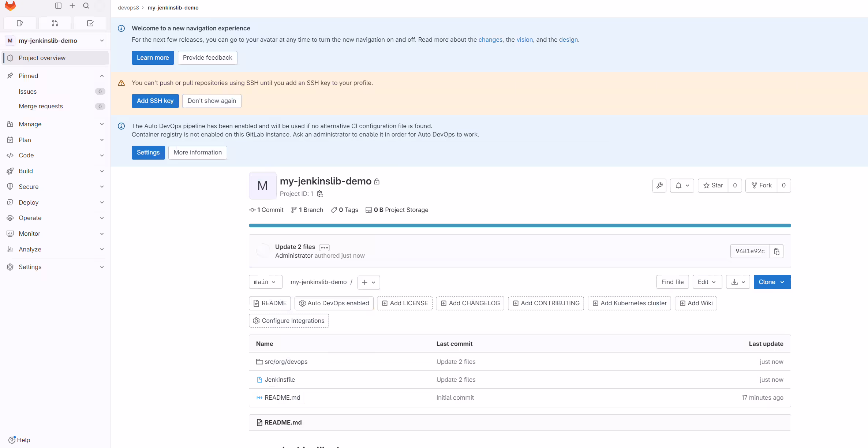Image resolution: width=868 pixels, height=448 pixels.
Task: Open the to-do list icon
Action: (90, 23)
